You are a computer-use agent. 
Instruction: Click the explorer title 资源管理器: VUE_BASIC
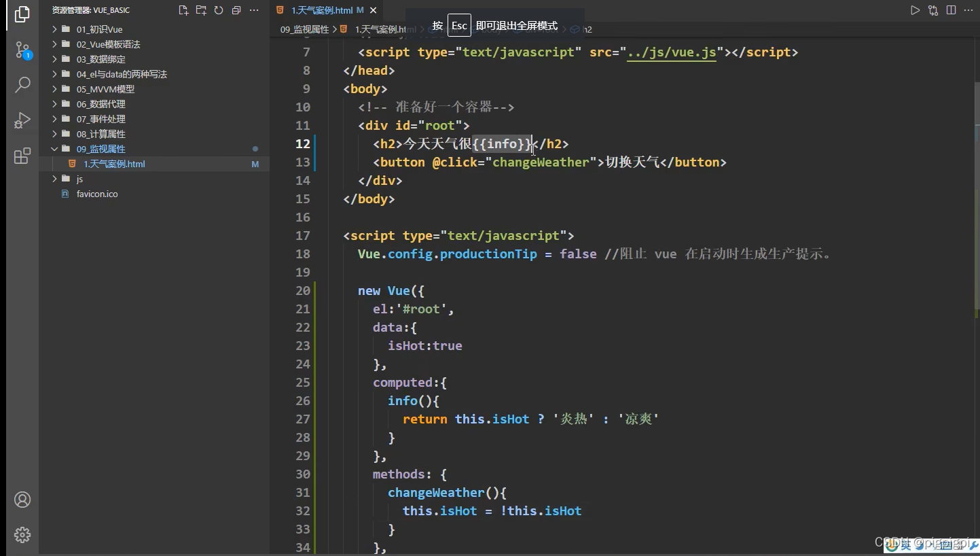click(91, 10)
